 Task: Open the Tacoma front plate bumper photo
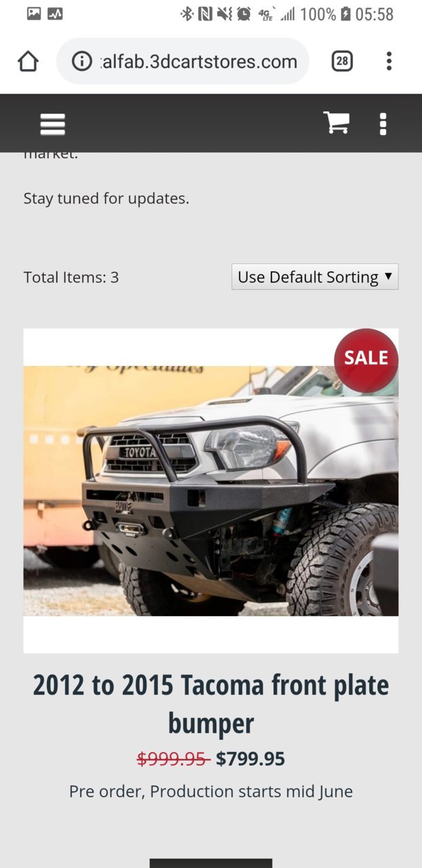211,491
